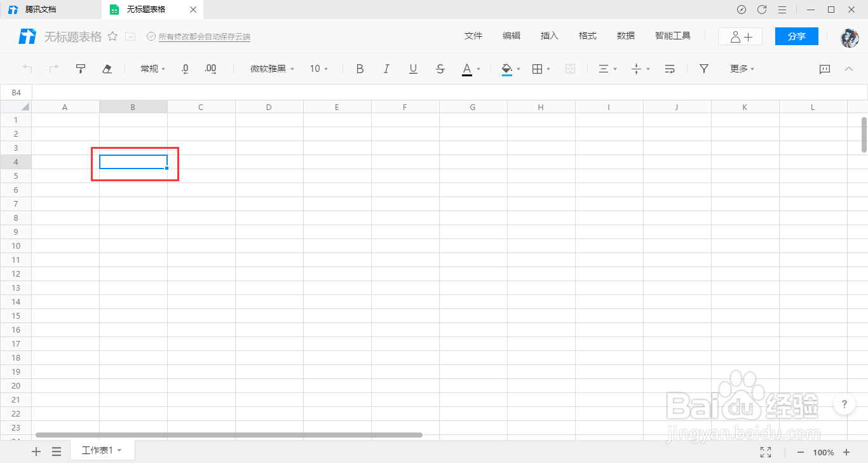Viewport: 868px width, 463px height.
Task: Collapse the toolbar chevron
Action: pos(849,69)
